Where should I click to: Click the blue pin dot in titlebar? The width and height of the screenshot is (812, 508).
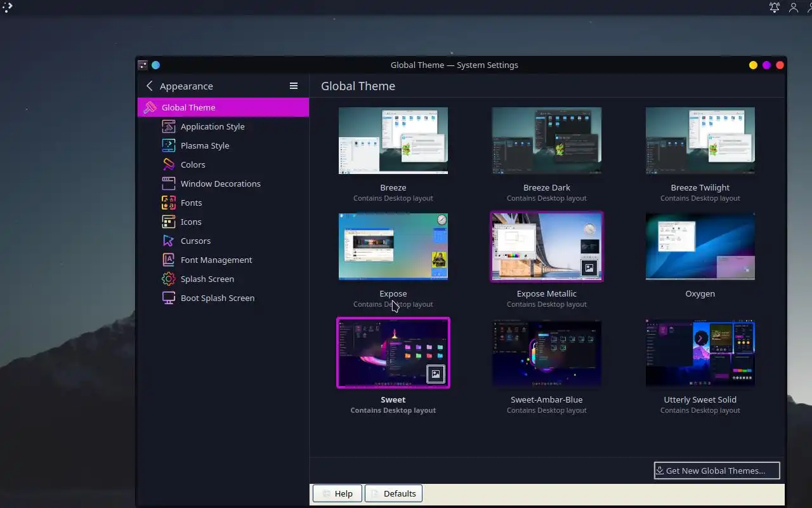click(x=155, y=65)
